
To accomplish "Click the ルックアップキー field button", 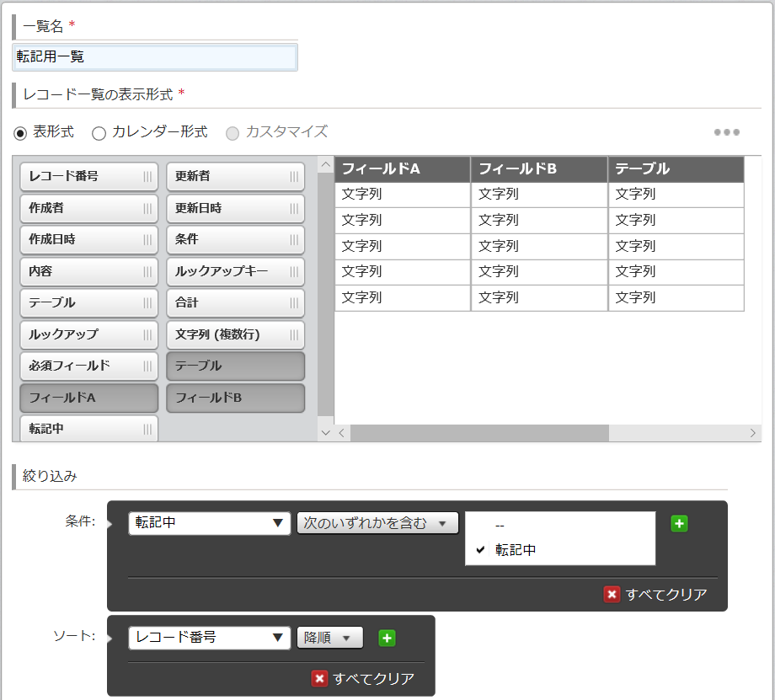I will tap(235, 271).
